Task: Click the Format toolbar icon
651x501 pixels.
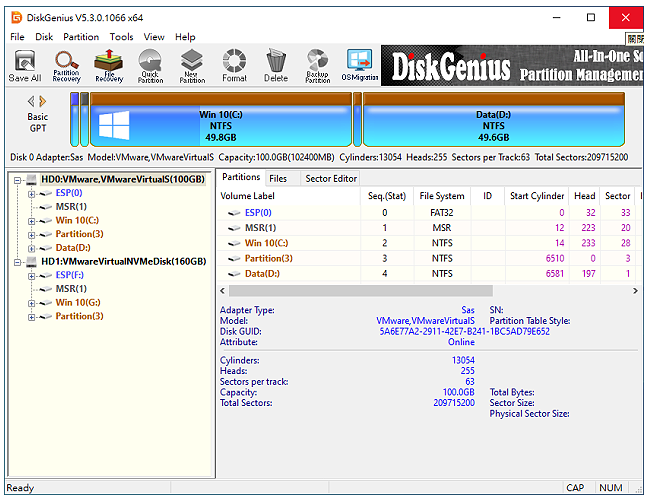Action: pos(234,66)
